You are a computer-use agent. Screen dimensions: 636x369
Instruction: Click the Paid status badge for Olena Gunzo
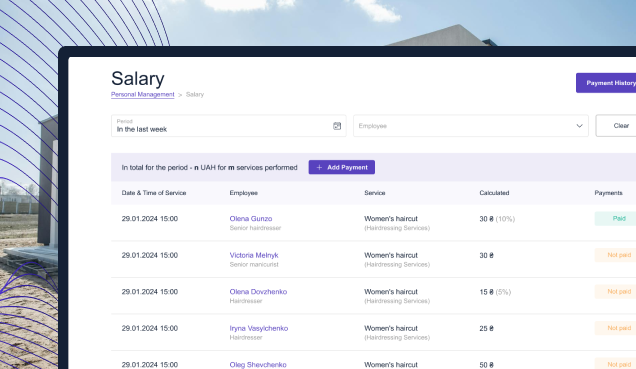coord(615,219)
